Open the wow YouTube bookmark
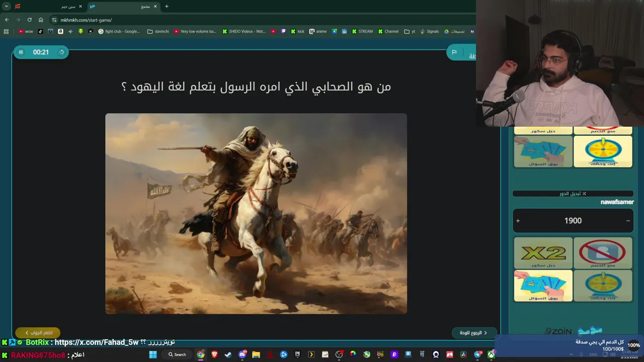 (26, 31)
